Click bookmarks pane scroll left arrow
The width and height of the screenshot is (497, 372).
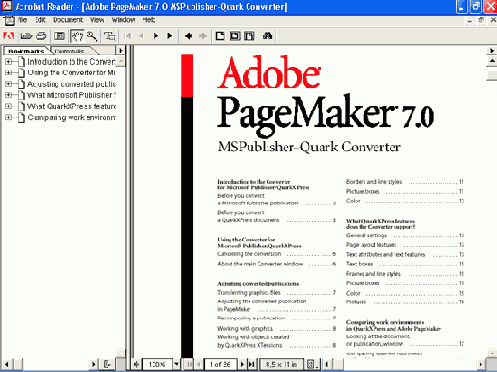tap(7, 364)
